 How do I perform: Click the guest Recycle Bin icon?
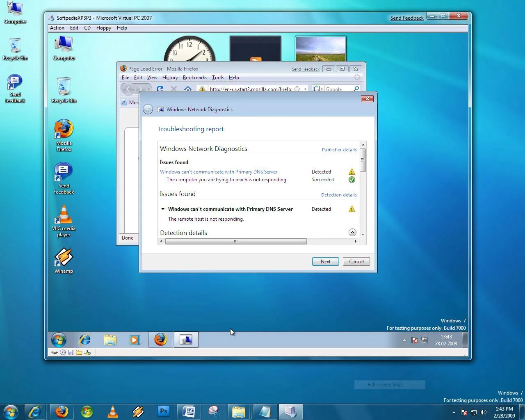pyautogui.click(x=64, y=90)
